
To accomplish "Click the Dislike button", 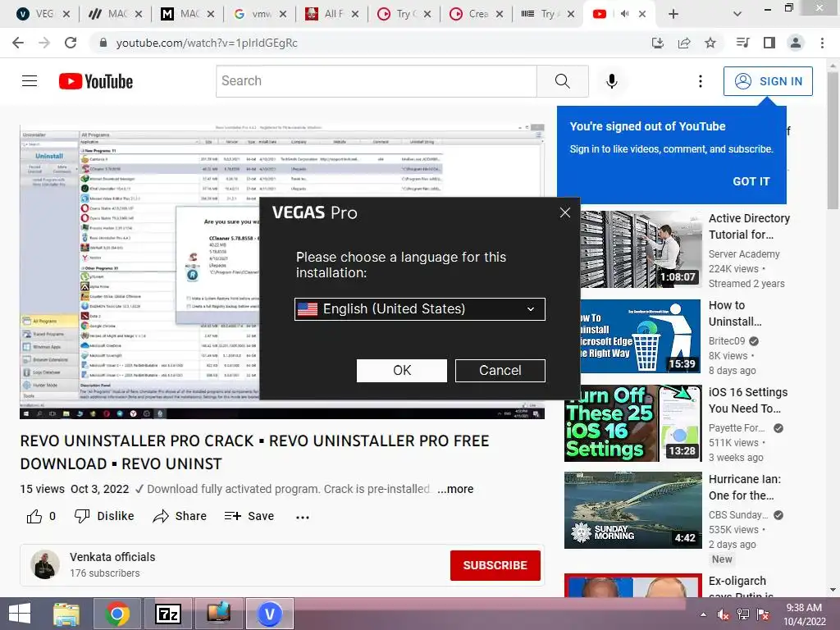I will coord(104,517).
